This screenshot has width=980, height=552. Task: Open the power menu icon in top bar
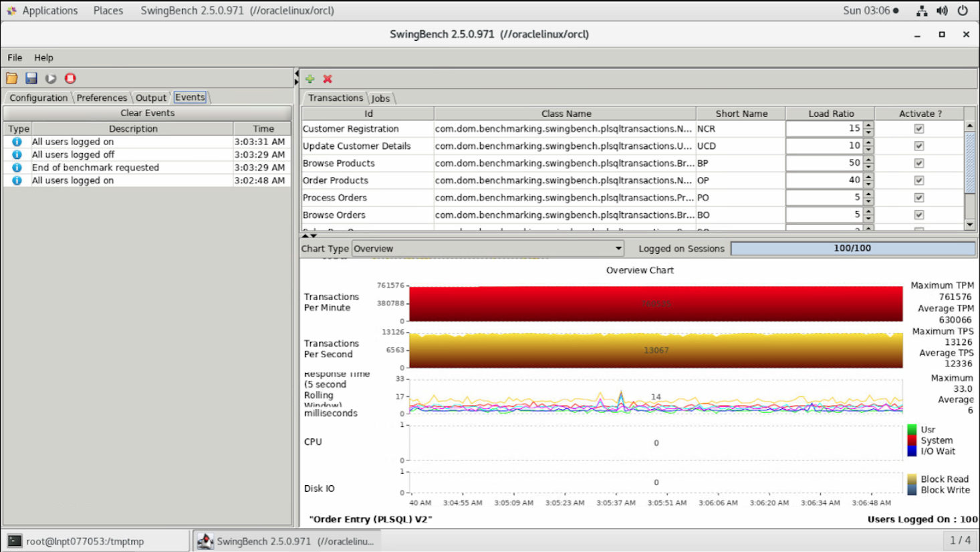(963, 11)
